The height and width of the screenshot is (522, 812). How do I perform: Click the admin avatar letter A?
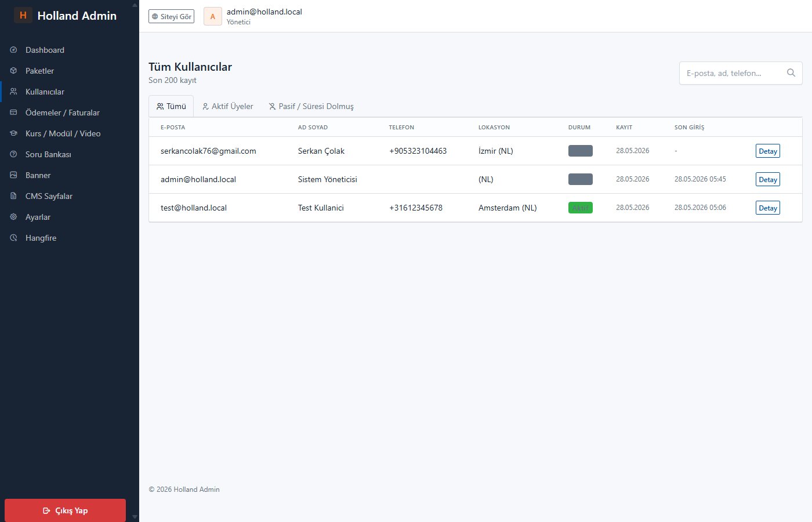(x=213, y=16)
